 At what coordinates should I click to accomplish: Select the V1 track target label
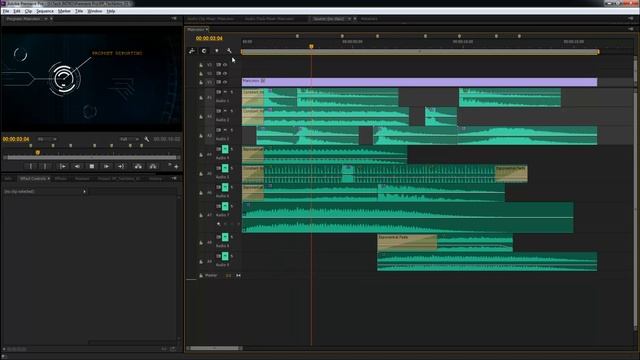209,82
